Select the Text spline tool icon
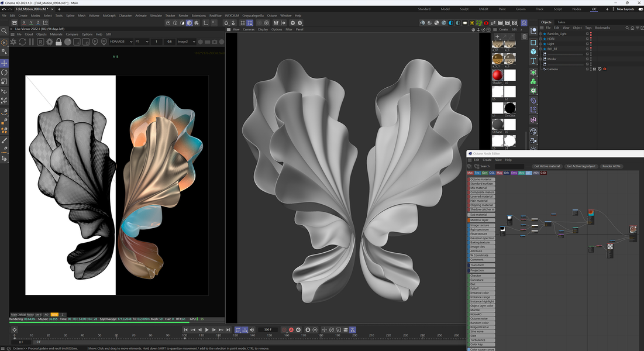 [533, 61]
